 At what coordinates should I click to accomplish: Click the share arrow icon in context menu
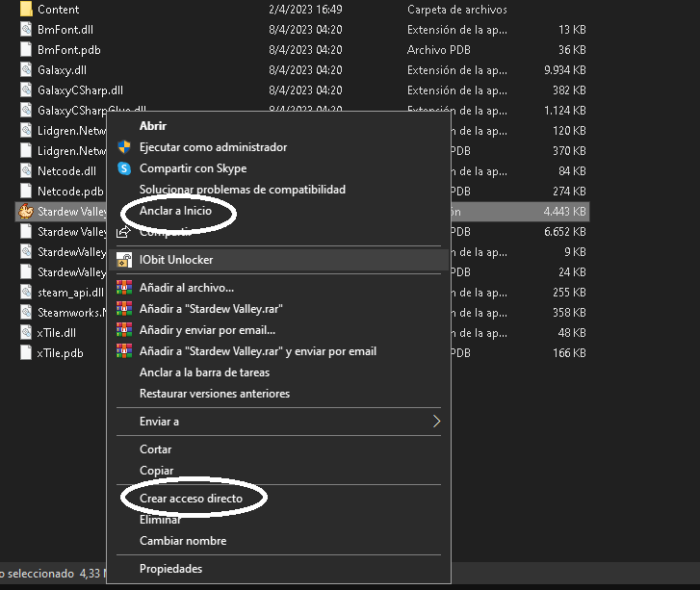pyautogui.click(x=123, y=232)
